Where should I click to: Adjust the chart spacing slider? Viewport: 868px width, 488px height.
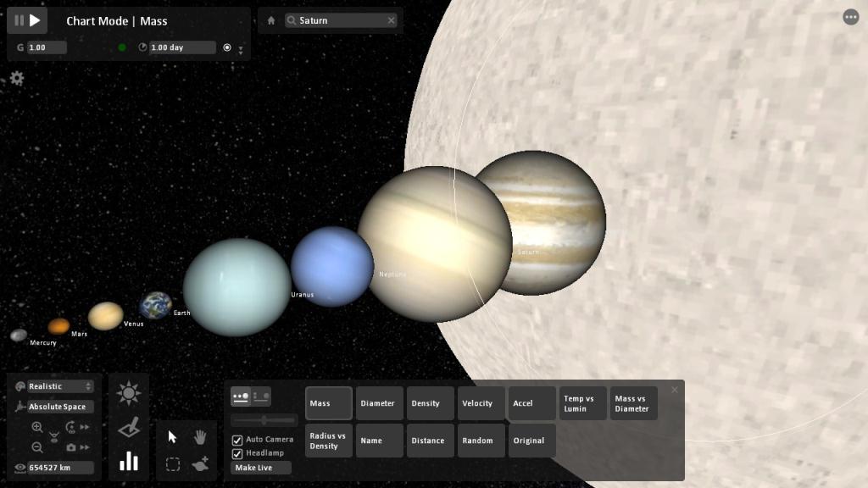tap(264, 419)
